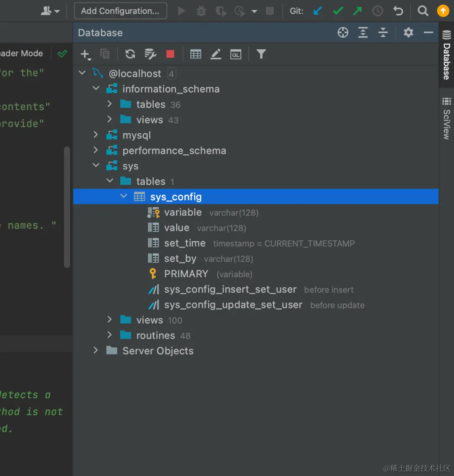
Task: Click the Git commit checkmark
Action: click(338, 11)
